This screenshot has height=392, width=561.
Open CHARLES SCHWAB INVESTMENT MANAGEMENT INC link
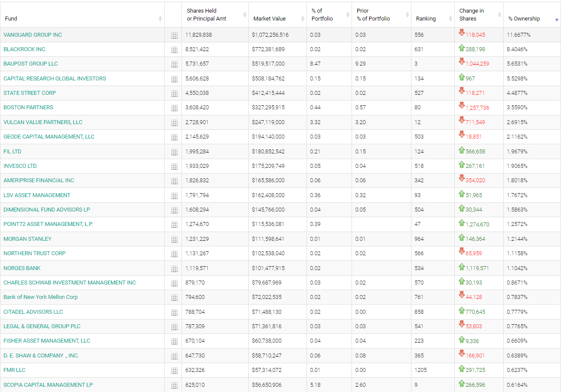[70, 283]
